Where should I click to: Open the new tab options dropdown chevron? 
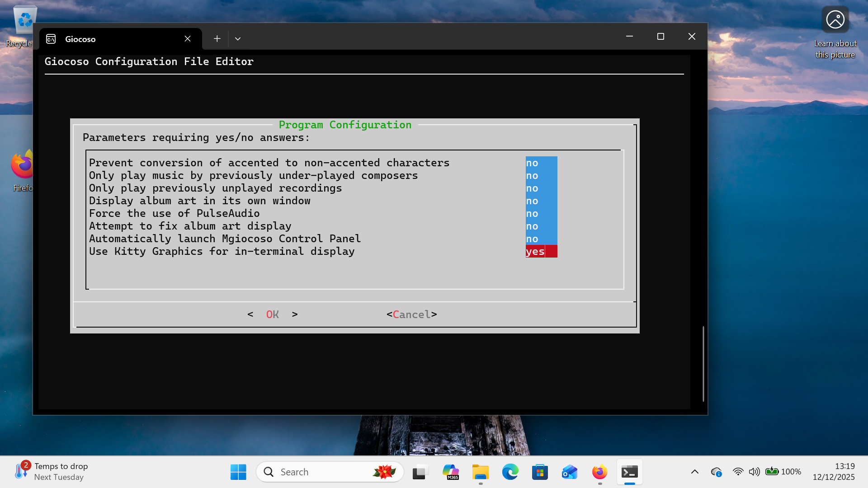click(238, 38)
